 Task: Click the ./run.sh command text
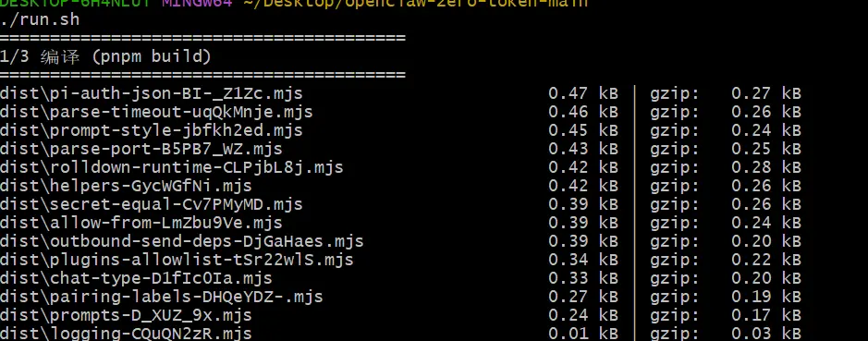point(40,20)
